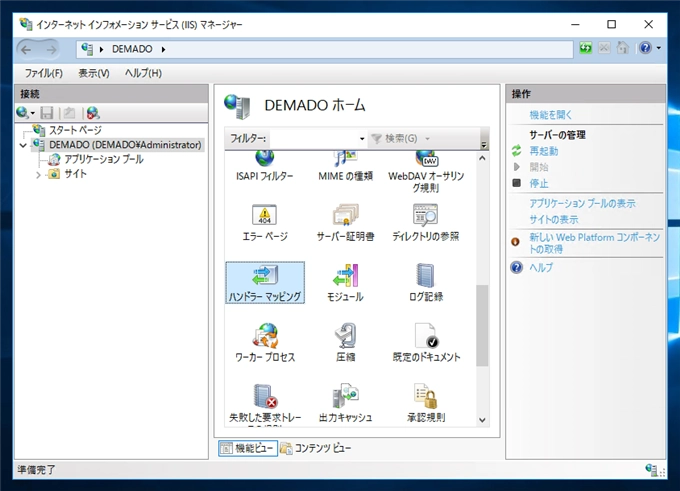This screenshot has height=491, width=680.
Task: Open the 既定のドキュメント feature
Action: click(426, 343)
